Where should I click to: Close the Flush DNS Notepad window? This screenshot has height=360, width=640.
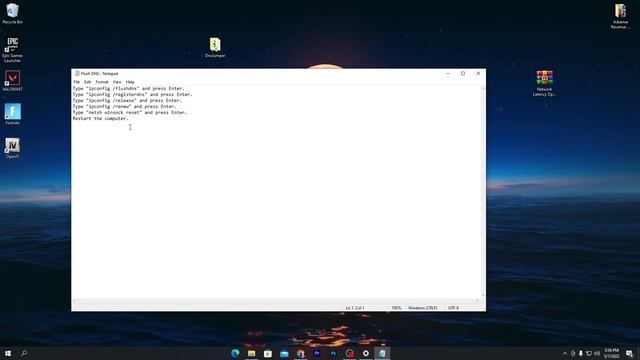(478, 73)
